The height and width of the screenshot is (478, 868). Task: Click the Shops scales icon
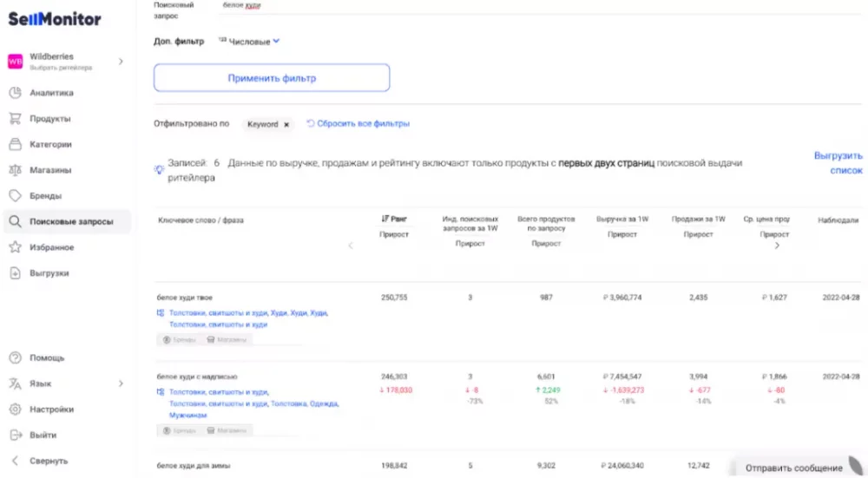[x=15, y=170]
